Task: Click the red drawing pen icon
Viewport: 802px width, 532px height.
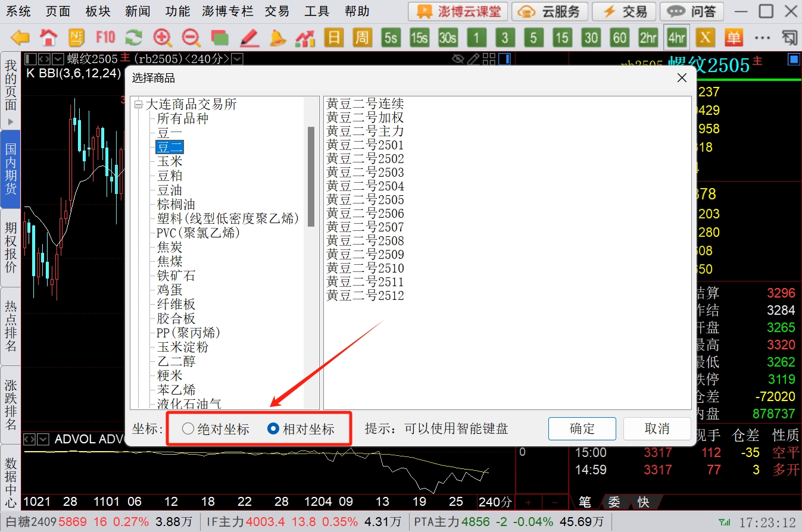Action: (x=249, y=38)
